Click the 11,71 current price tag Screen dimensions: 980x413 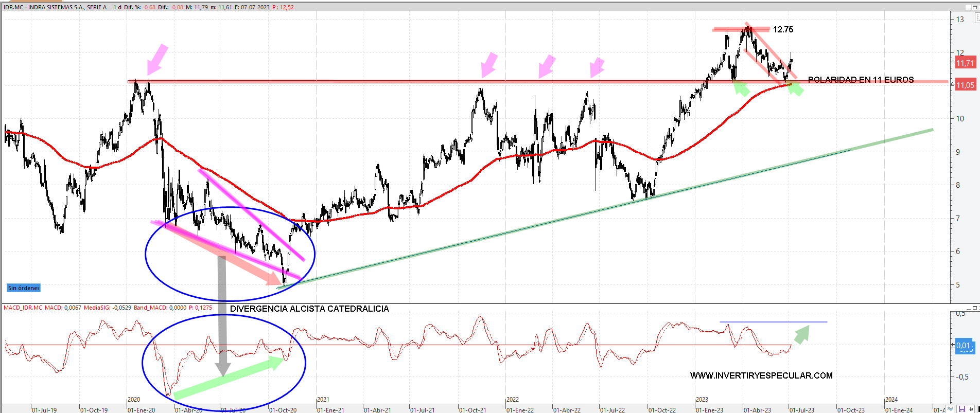965,63
